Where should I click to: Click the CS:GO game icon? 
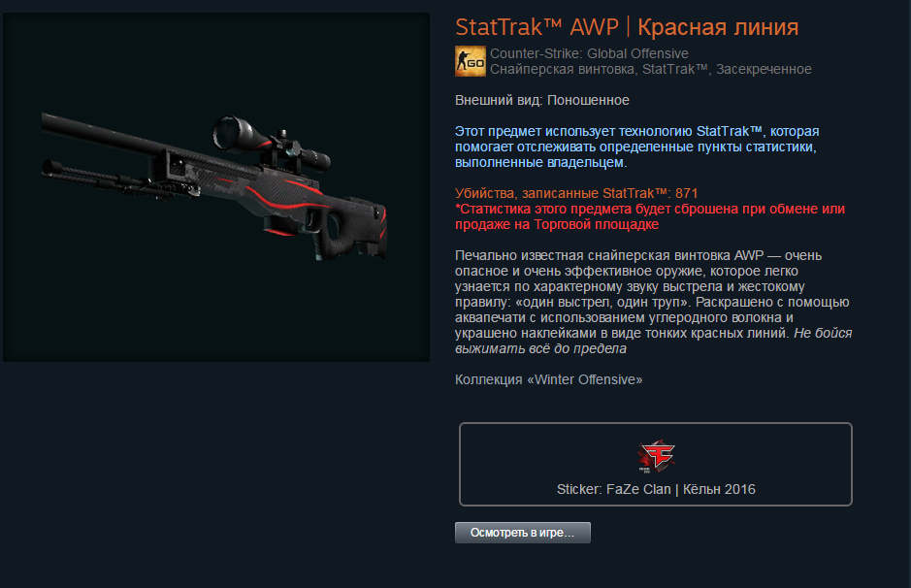pyautogui.click(x=470, y=61)
